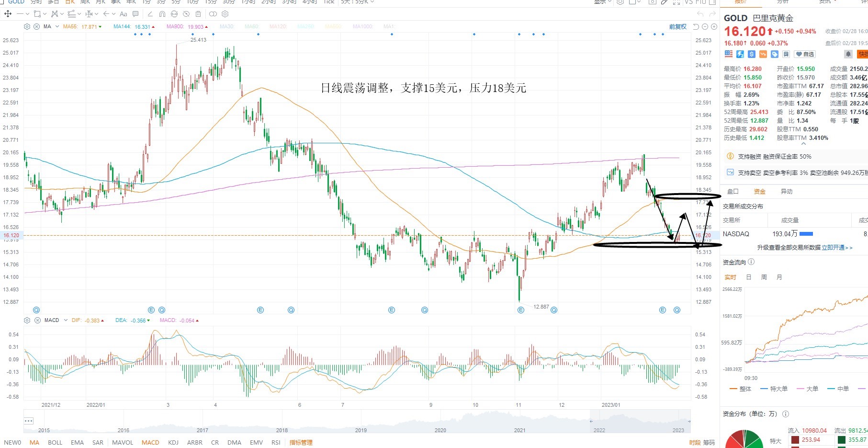
Task: Click the magnet snap drawing tool
Action: pyautogui.click(x=162, y=14)
